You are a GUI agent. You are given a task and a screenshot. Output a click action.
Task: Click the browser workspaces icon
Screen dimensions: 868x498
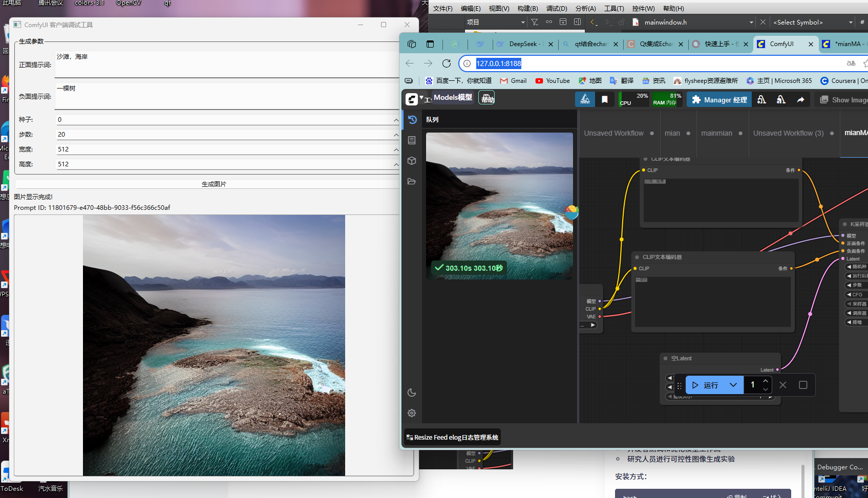412,44
